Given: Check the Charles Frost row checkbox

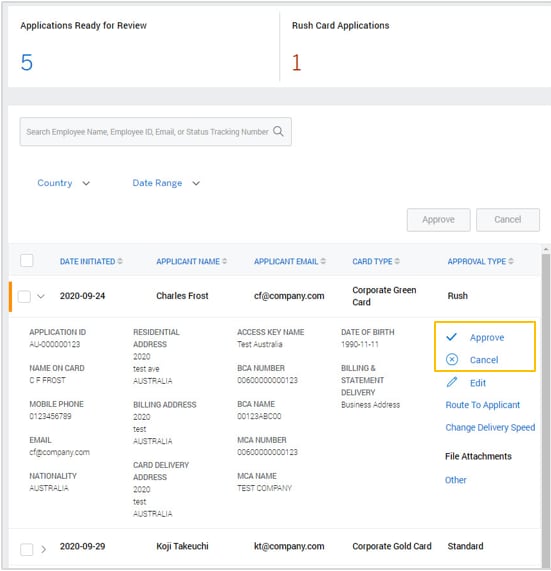Looking at the screenshot, I should pos(24,296).
